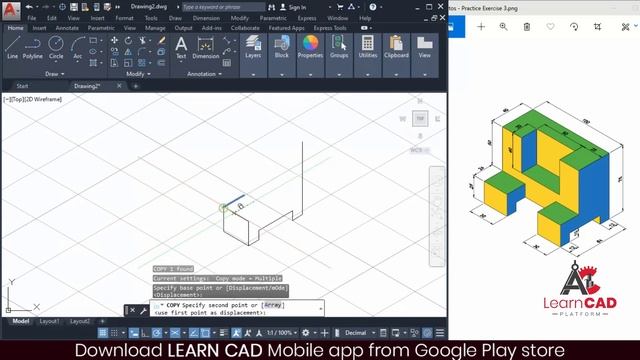Click the delete trash icon in Photos window
Image resolution: width=640 pixels, height=360 pixels.
527,27
